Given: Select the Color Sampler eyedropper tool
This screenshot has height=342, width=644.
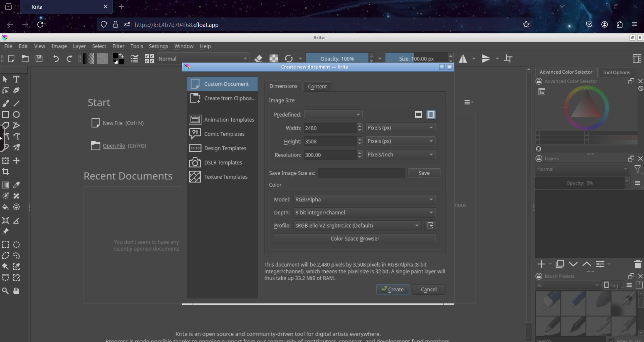Looking at the screenshot, I should [16, 185].
